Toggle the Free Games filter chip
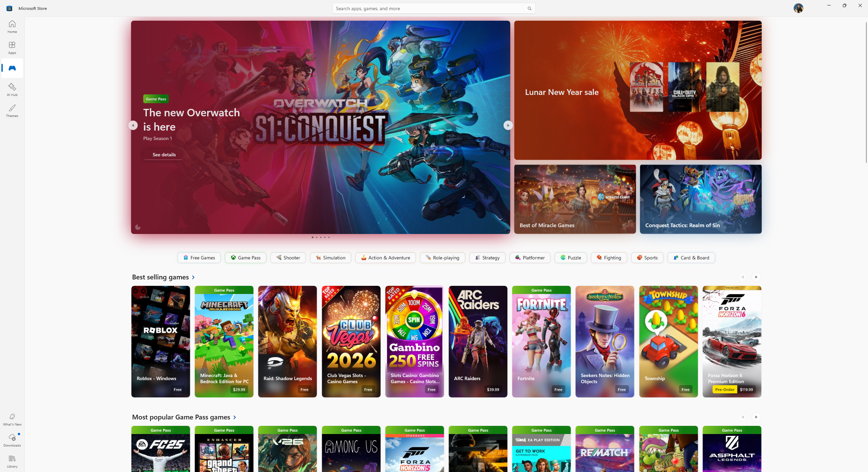This screenshot has height=472, width=868. pyautogui.click(x=199, y=258)
